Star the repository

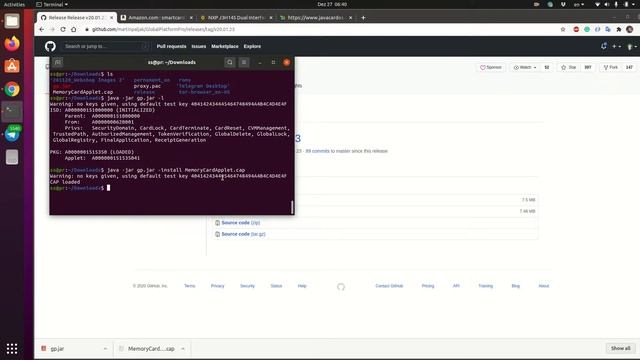[x=569, y=67]
